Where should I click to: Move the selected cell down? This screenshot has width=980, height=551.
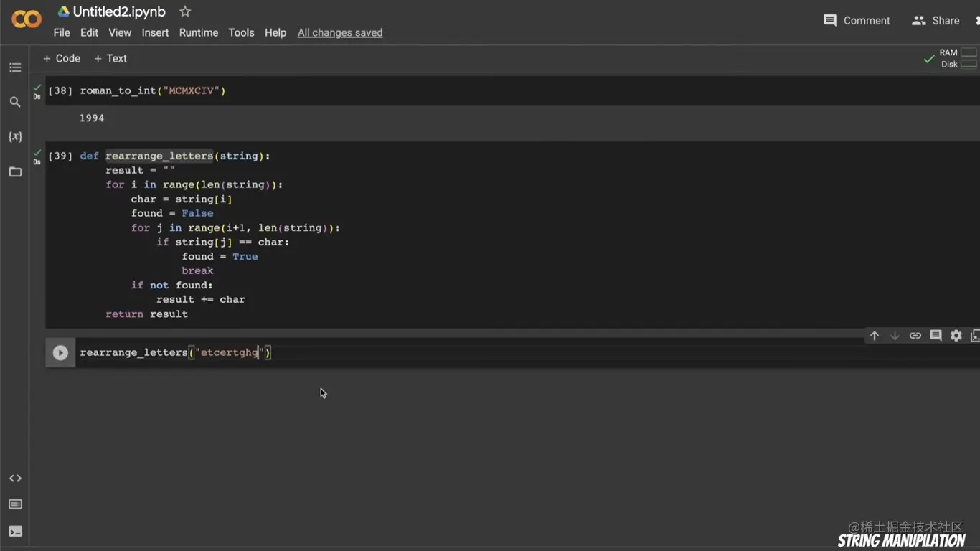(x=895, y=336)
